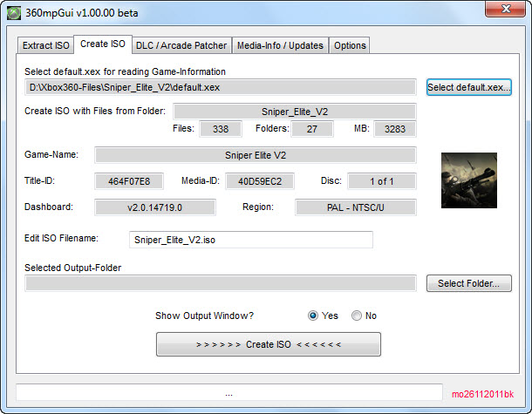Click the status bar progress field
This screenshot has width=532, height=414.
coord(229,394)
